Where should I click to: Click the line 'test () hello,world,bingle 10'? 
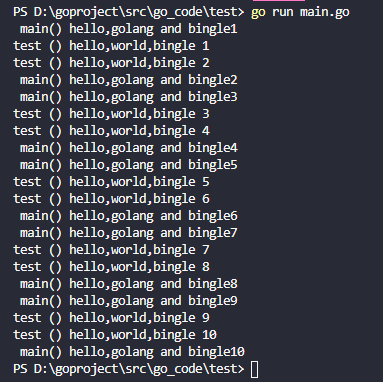point(115,335)
